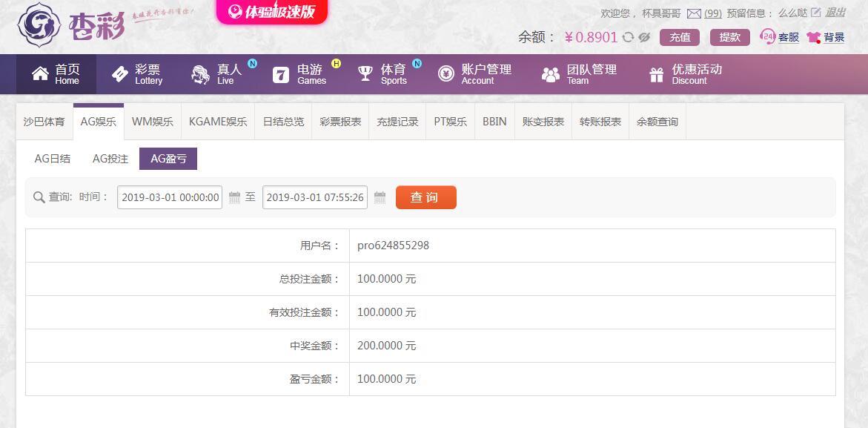Select the AG投注 sub-tab

coord(110,159)
